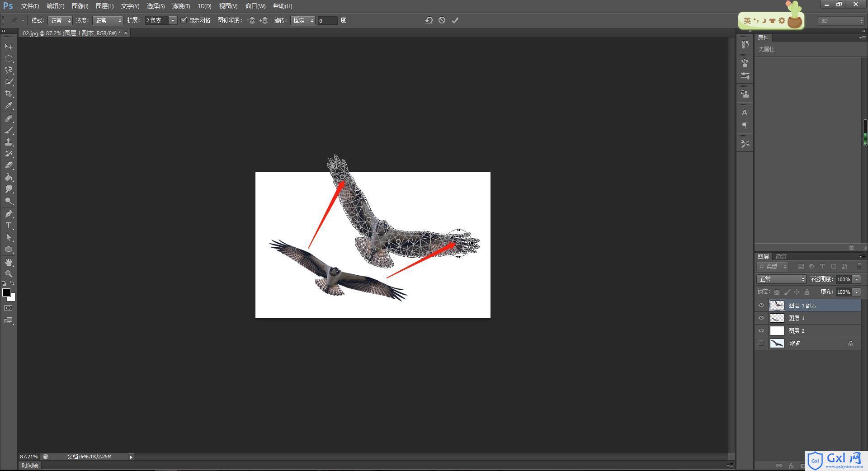This screenshot has height=471, width=868.
Task: Select the Brush tool
Action: (9, 130)
